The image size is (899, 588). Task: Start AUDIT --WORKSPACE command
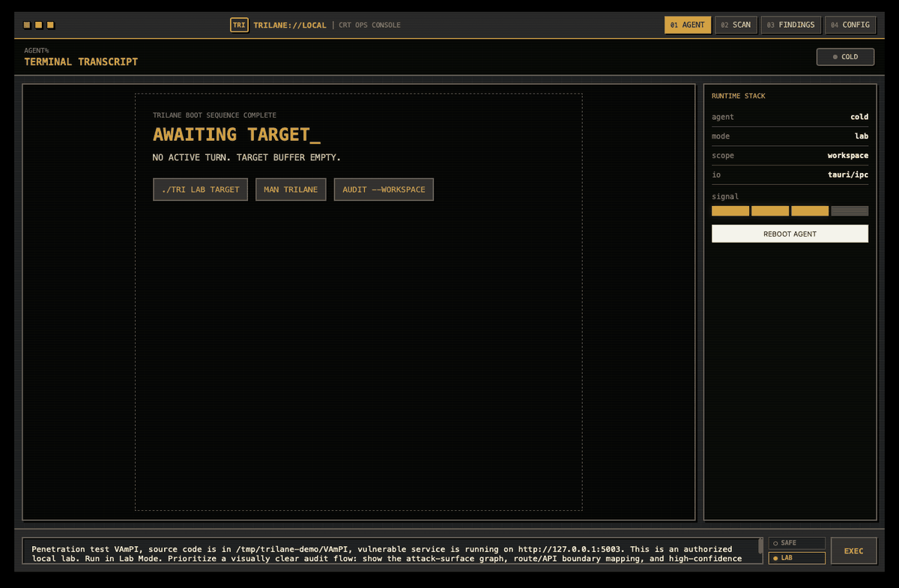384,190
